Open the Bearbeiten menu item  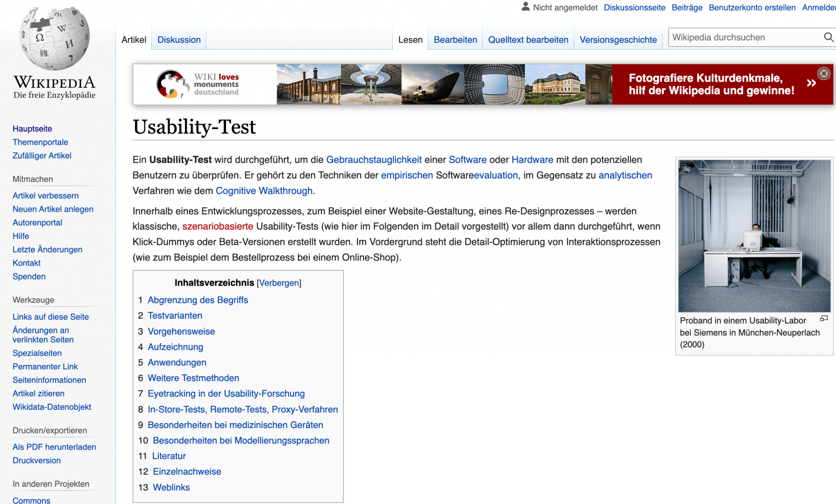point(456,40)
